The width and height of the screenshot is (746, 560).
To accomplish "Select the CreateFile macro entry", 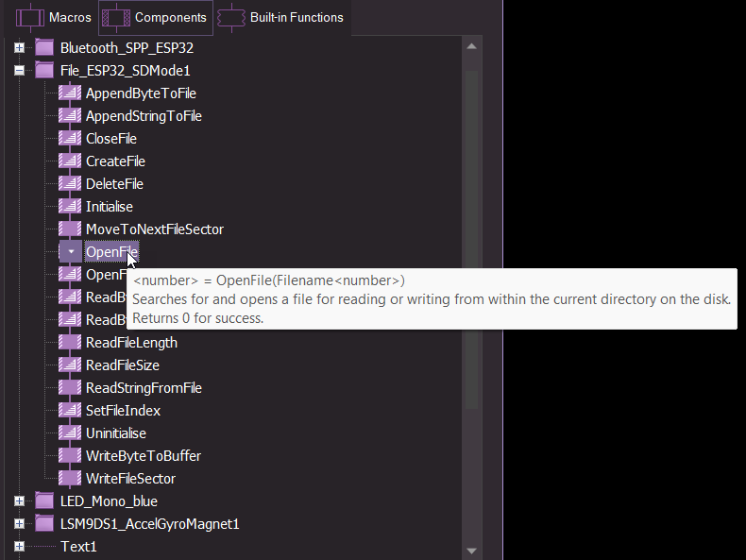I will click(115, 161).
